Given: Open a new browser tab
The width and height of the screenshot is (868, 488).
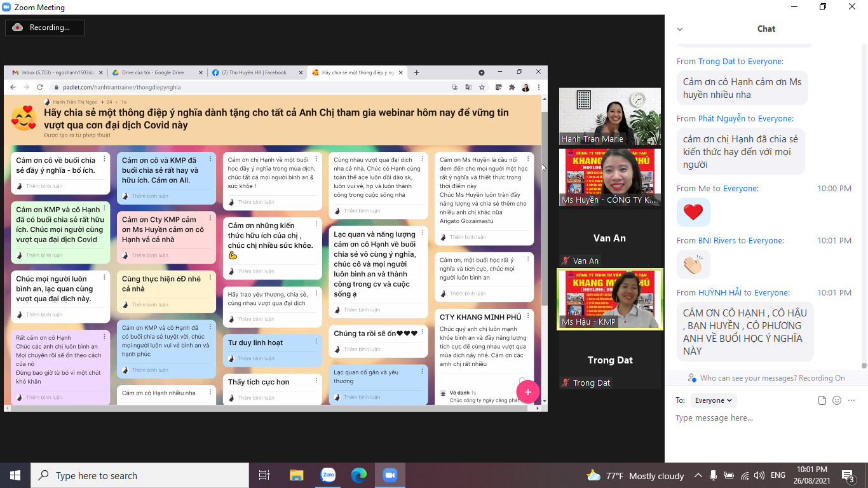Looking at the screenshot, I should click(417, 72).
